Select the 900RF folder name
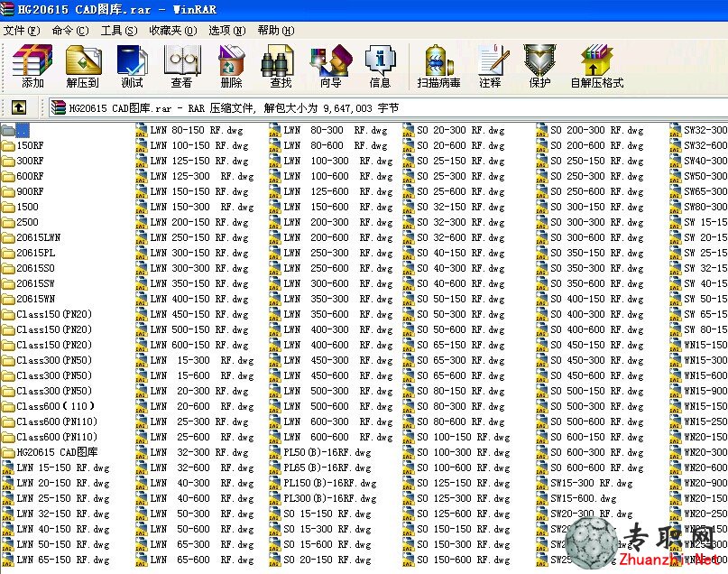Screen dimensions: 728x574 [30, 192]
